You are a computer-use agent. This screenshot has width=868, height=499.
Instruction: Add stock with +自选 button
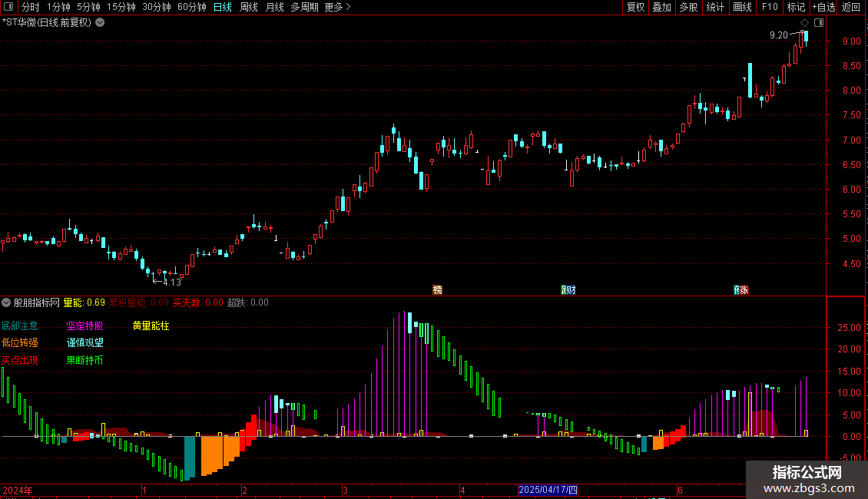(x=823, y=7)
